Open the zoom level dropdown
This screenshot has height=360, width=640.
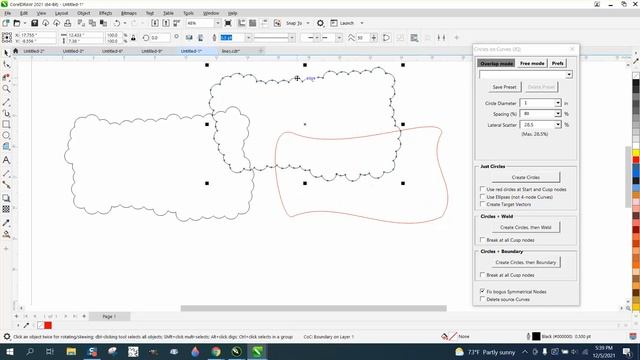(217, 23)
